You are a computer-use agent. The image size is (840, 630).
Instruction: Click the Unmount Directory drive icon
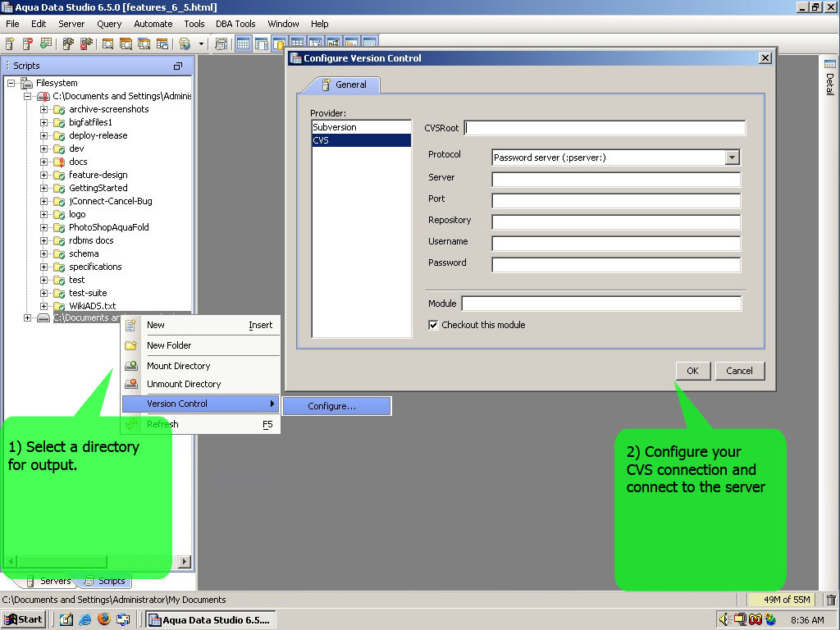point(130,384)
